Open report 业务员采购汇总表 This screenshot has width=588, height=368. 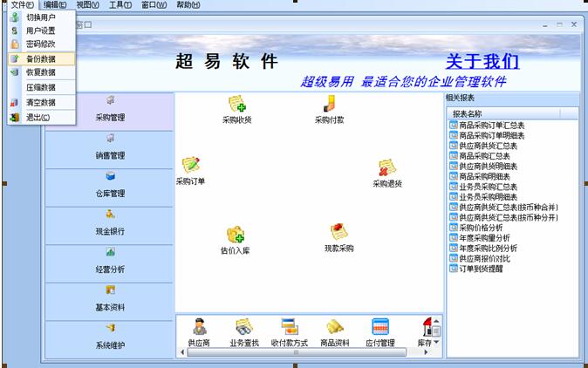483,187
